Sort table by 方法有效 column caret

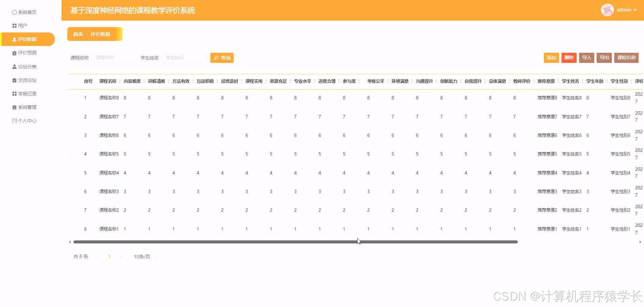pyautogui.click(x=193, y=81)
